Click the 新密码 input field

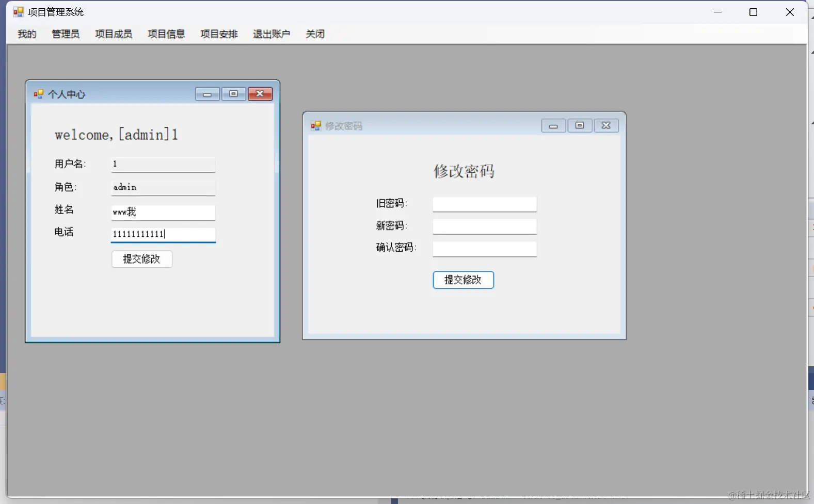coord(485,226)
